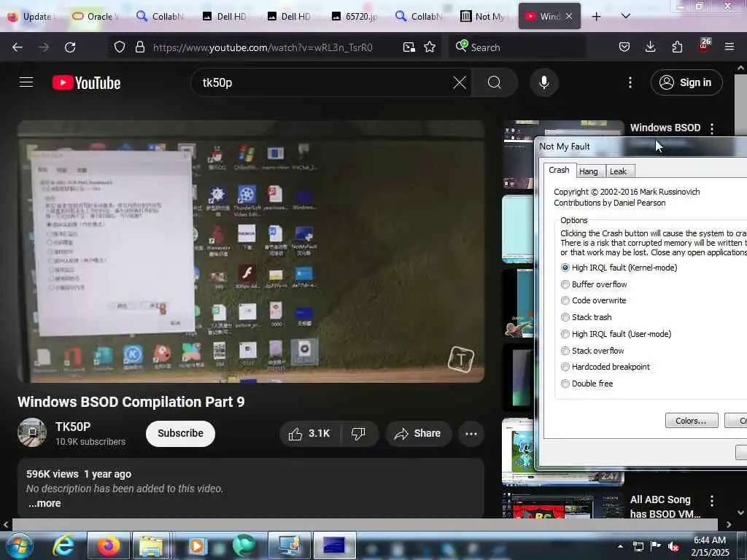
Task: Bookmark this page with the star
Action: [430, 47]
